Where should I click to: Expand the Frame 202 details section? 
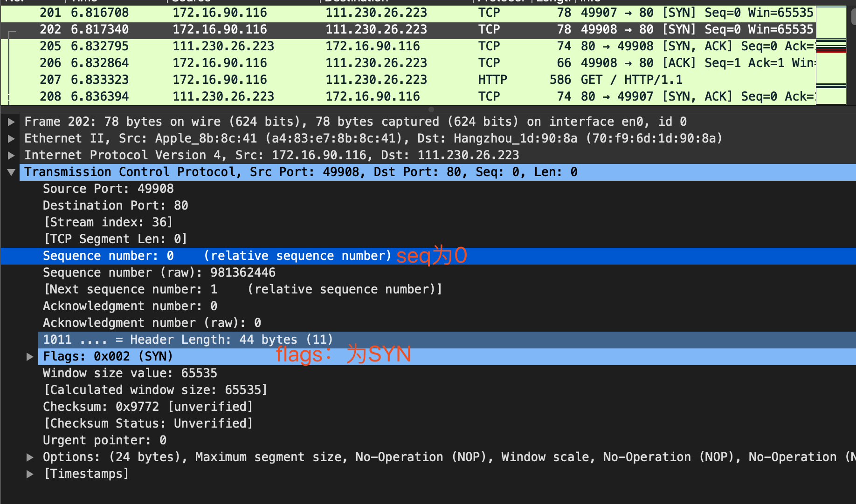(10, 121)
